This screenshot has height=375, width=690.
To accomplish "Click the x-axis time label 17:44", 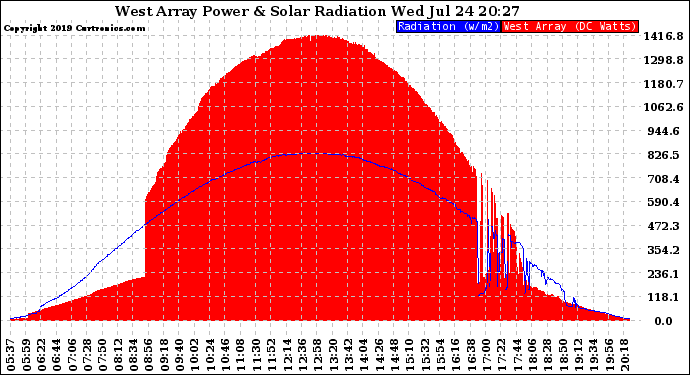I will click(517, 355).
